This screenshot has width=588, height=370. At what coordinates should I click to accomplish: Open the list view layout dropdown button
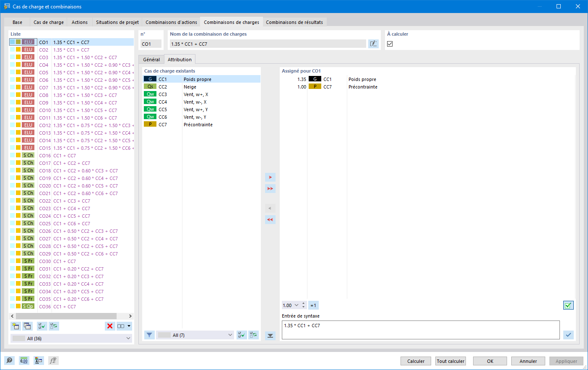(124, 326)
